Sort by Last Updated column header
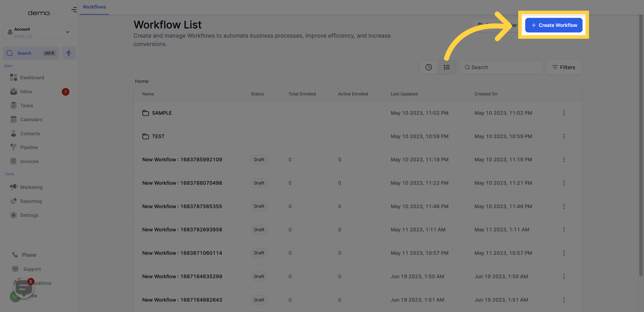Screen dimensions: 644x312 [404, 94]
